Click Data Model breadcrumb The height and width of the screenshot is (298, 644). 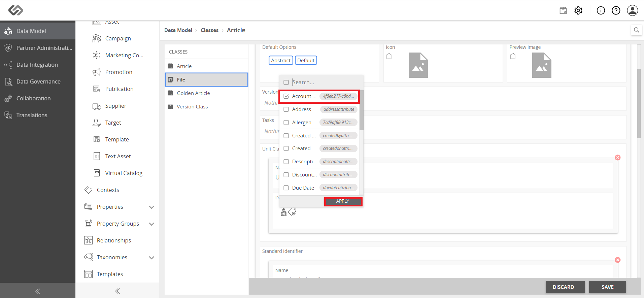pos(178,30)
